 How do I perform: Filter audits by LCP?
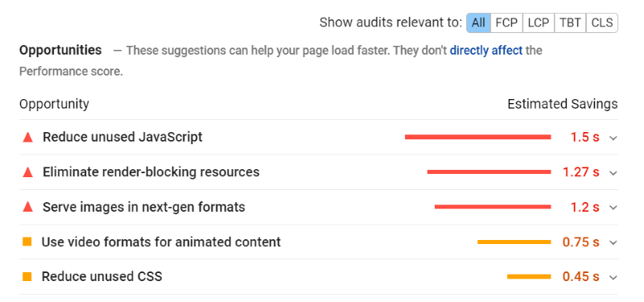click(x=539, y=23)
